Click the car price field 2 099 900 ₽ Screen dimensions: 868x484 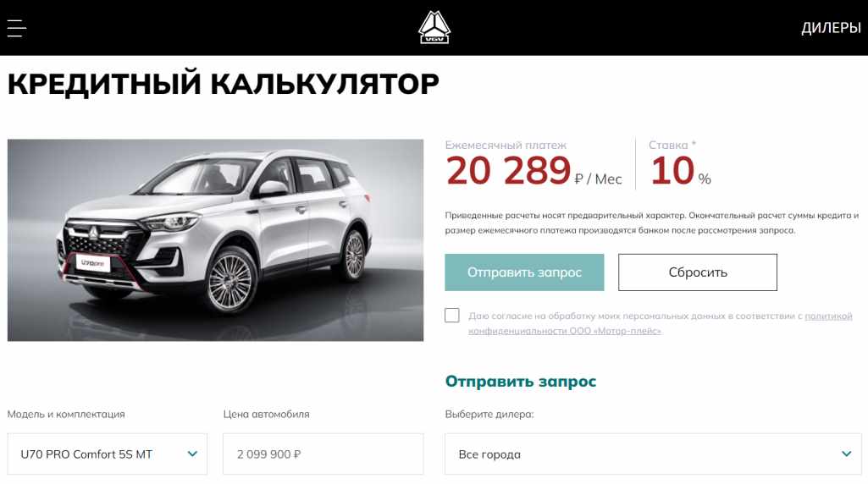(323, 454)
